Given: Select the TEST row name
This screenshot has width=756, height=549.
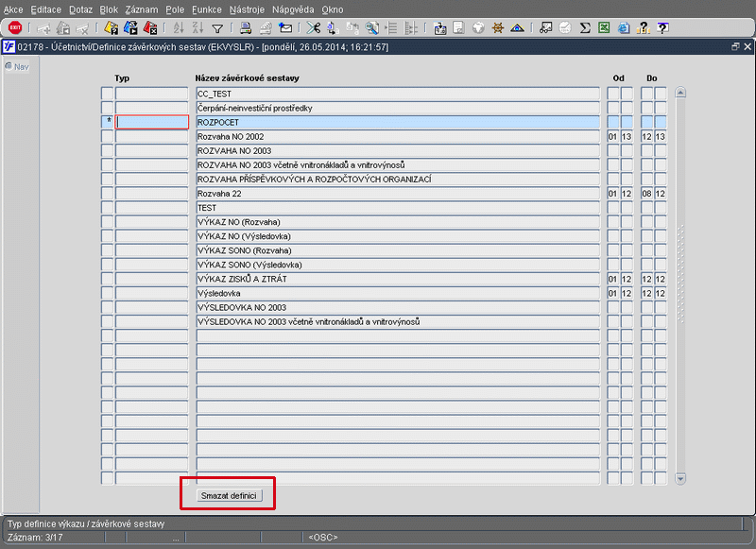Looking at the screenshot, I should pos(398,208).
